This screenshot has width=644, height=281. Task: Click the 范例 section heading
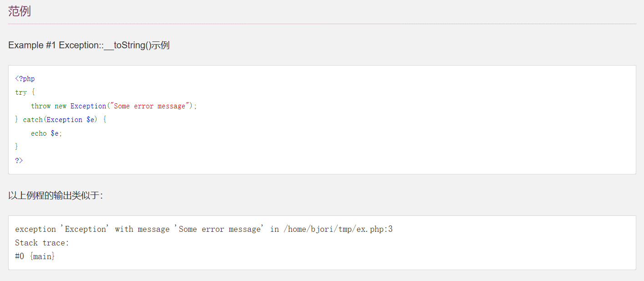tap(20, 11)
